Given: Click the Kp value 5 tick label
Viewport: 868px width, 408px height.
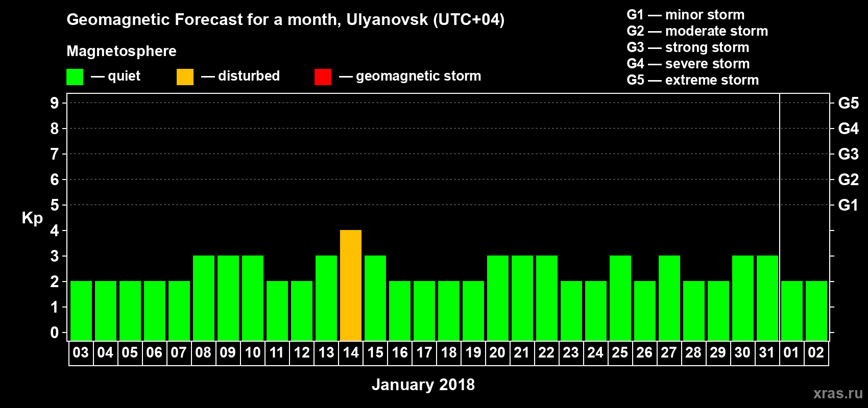Looking at the screenshot, I should (55, 205).
